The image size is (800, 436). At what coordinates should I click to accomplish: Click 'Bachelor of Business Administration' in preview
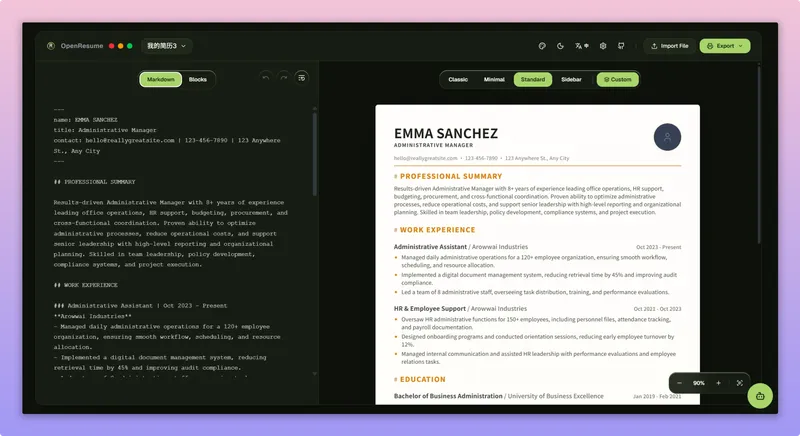click(x=448, y=396)
